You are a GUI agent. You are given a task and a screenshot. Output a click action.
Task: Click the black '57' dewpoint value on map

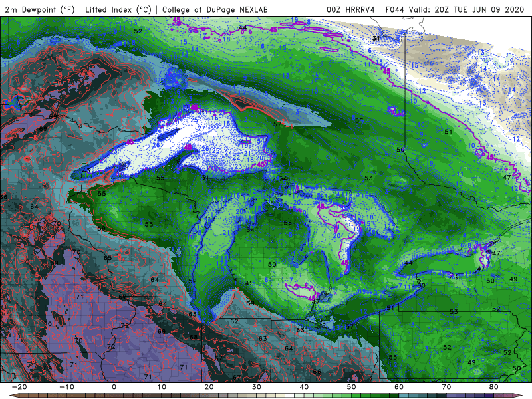[277, 124]
